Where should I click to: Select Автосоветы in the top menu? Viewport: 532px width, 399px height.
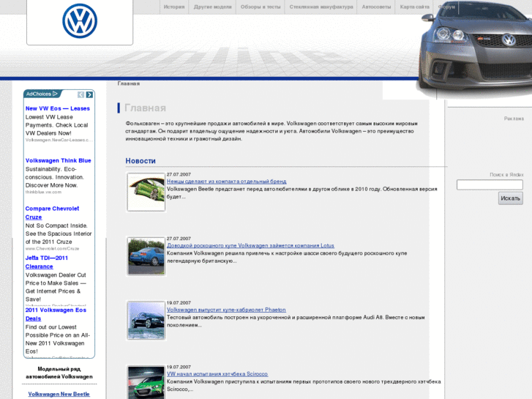pos(377,7)
